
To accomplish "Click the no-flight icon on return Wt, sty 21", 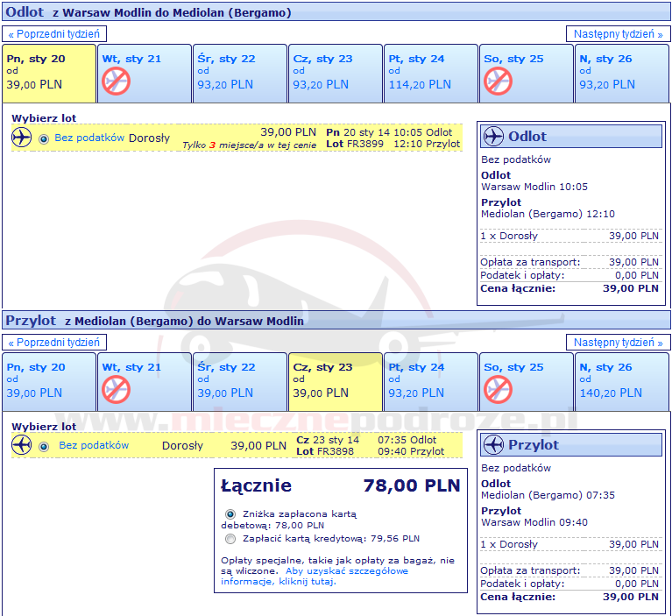I will (116, 390).
